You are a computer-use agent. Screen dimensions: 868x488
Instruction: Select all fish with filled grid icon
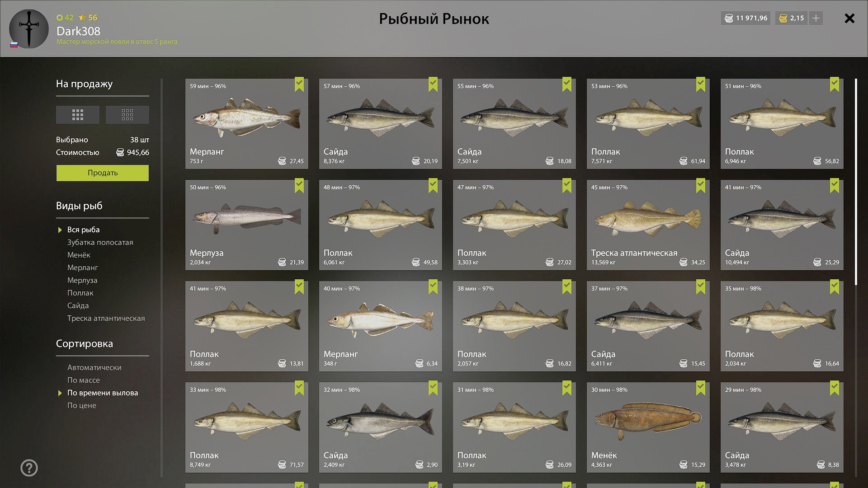(78, 115)
